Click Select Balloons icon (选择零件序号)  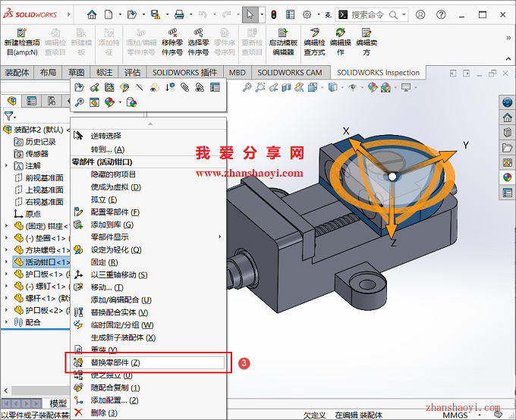(198, 42)
